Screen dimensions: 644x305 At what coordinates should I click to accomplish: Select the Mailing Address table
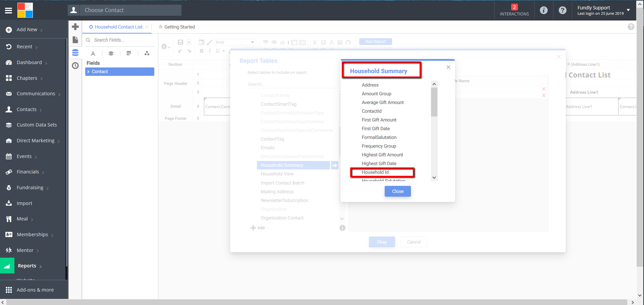[x=277, y=192]
